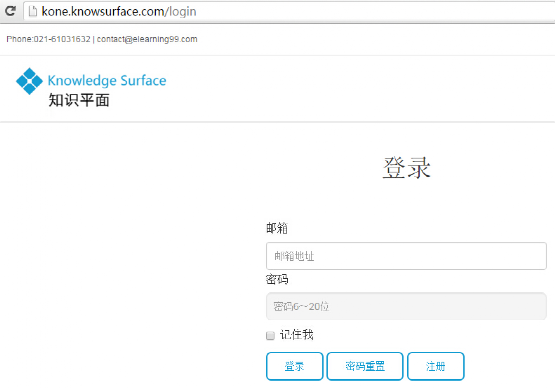Click the Knowledge Surface title text
Viewport: 555px width, 390px height.
click(x=107, y=81)
